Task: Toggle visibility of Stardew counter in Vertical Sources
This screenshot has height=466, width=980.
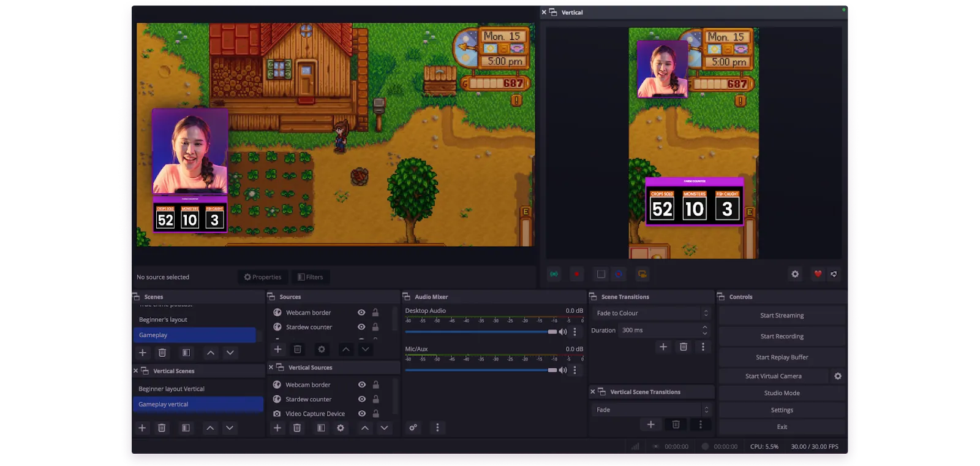Action: coord(362,399)
